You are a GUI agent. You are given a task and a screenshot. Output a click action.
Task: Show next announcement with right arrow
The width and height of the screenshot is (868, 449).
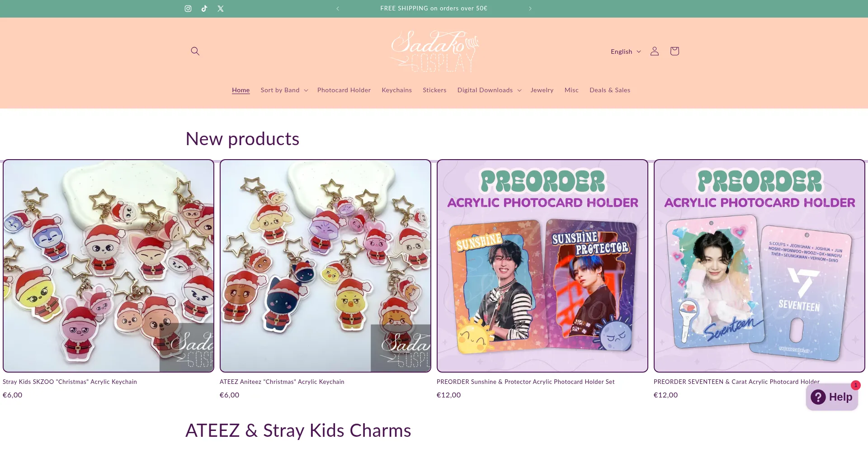coord(530,9)
